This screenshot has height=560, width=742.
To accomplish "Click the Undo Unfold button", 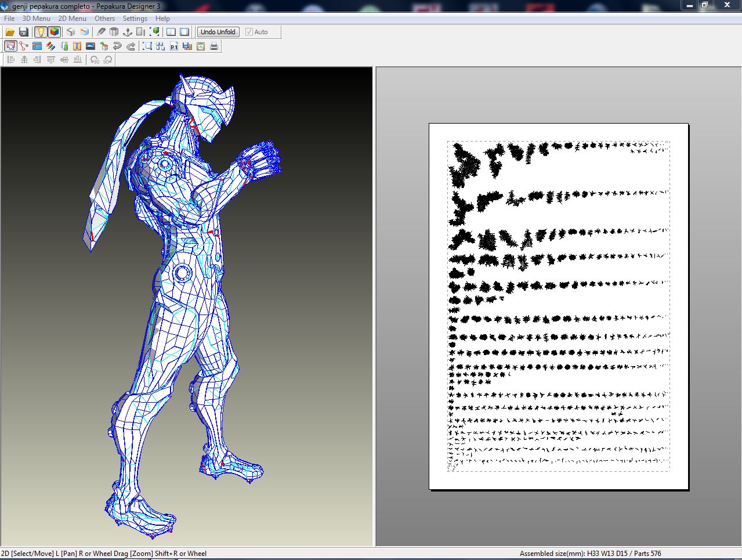I will point(218,32).
